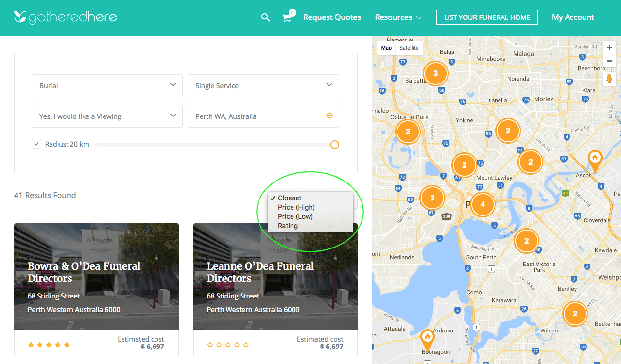Viewport: 621px width, 364px height.
Task: Click the gatheredhere logo
Action: pos(66,17)
